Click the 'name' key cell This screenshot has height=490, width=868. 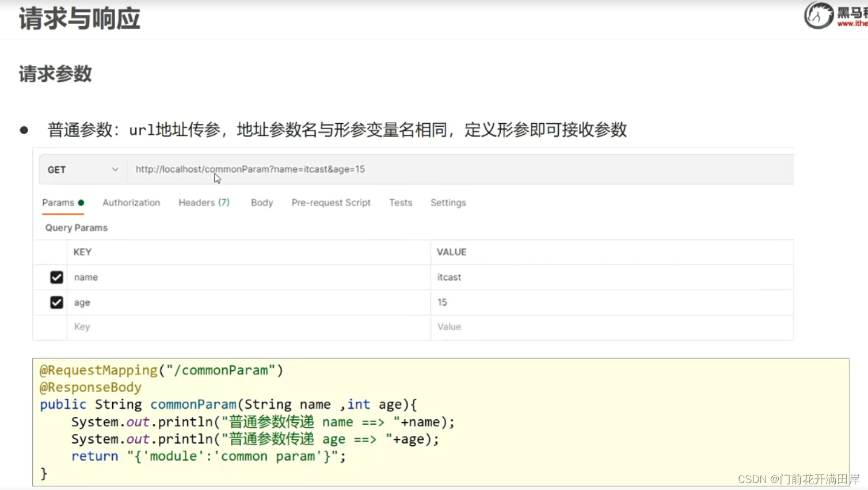tap(249, 278)
